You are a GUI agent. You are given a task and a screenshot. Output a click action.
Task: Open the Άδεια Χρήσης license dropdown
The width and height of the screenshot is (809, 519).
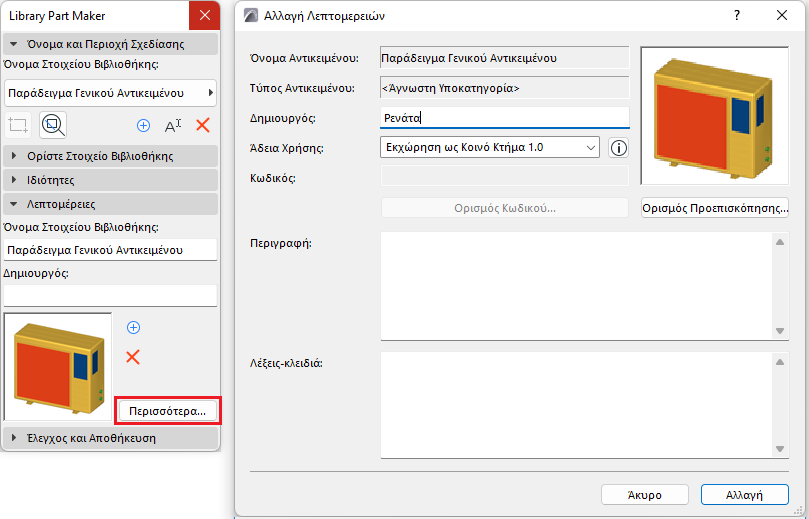pyautogui.click(x=490, y=148)
